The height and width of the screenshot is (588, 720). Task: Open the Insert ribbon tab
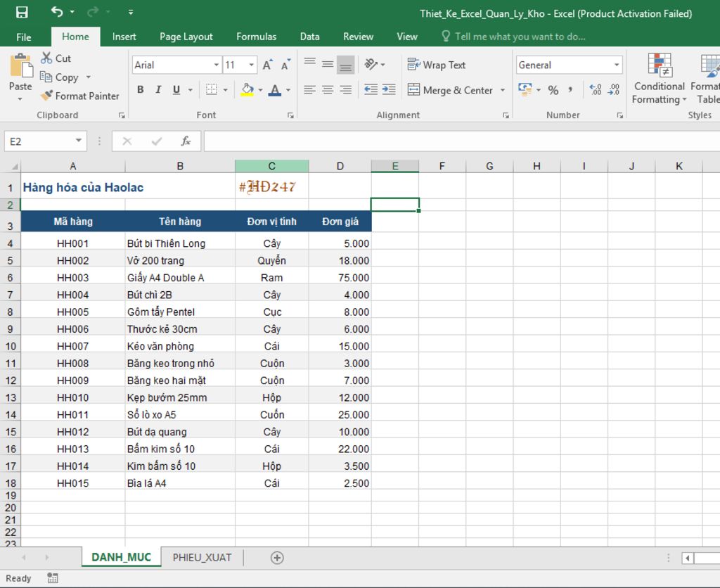pos(124,37)
